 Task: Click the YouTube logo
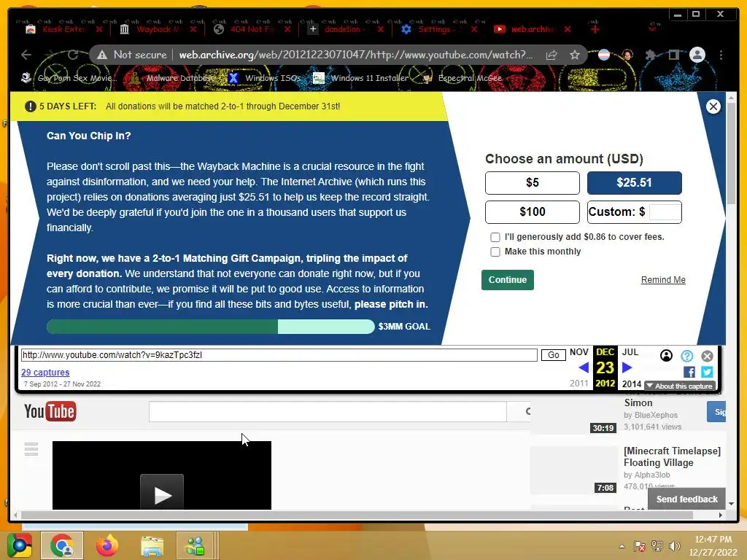[50, 411]
